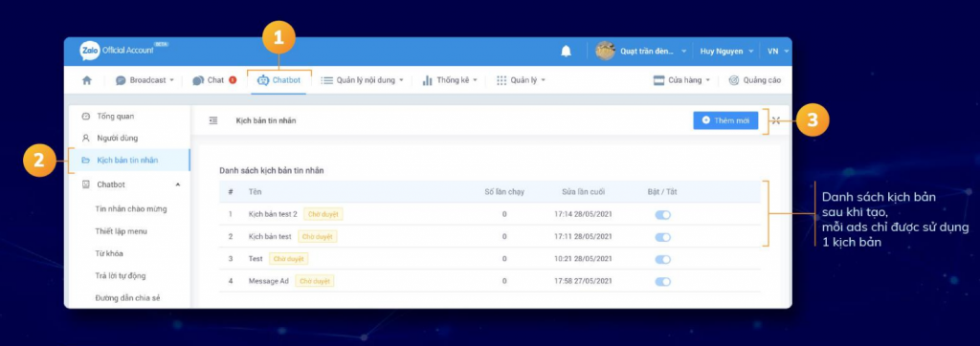980x346 pixels.
Task: Select Tổng quan in the sidebar
Action: coord(115,117)
